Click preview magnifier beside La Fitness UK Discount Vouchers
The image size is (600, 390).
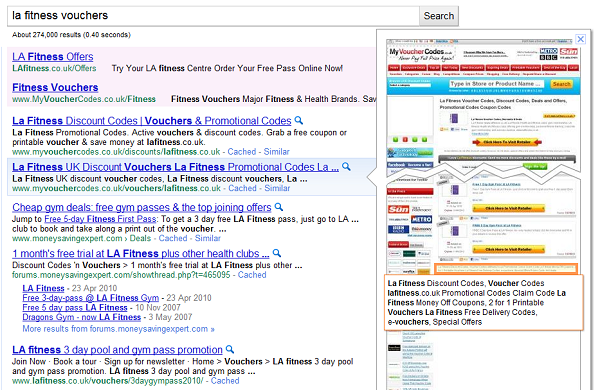coord(346,167)
